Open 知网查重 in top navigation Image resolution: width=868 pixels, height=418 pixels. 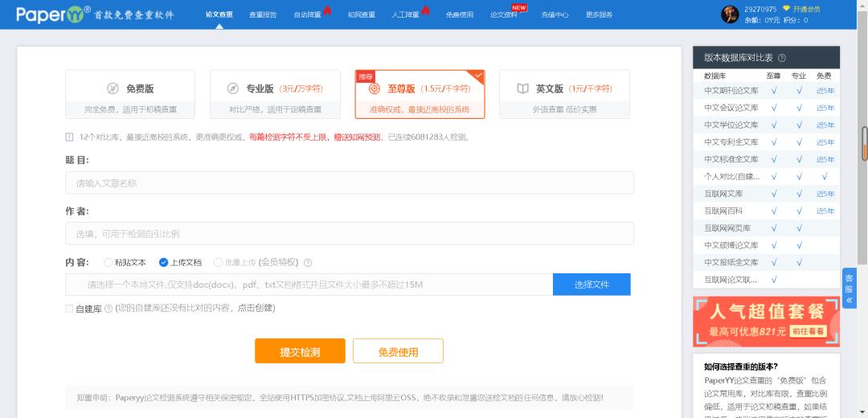click(x=362, y=15)
